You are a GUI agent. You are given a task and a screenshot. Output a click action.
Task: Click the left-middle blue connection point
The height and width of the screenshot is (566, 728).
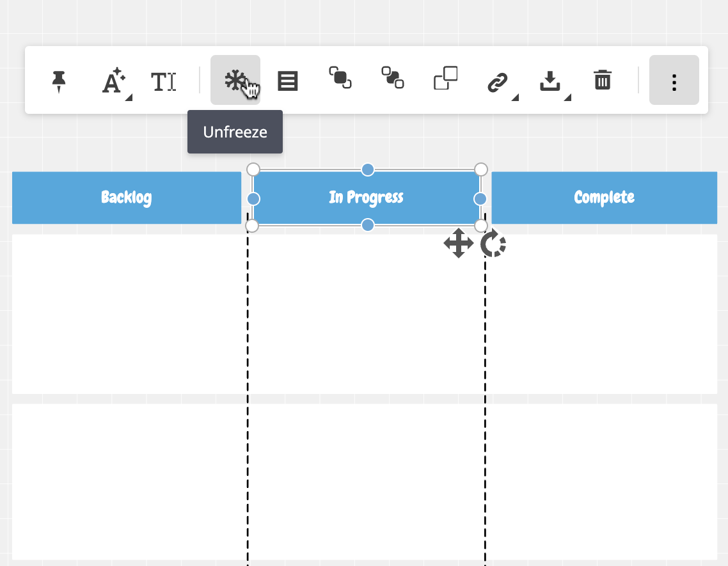[x=253, y=199]
